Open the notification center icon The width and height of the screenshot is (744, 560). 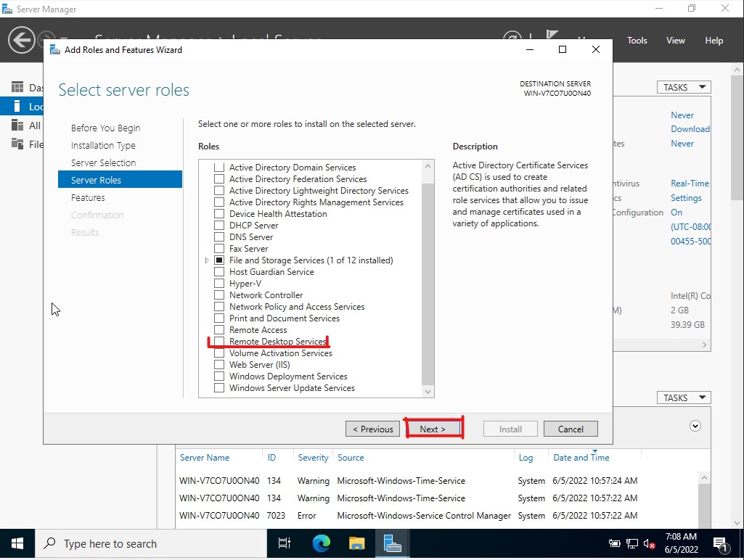721,544
